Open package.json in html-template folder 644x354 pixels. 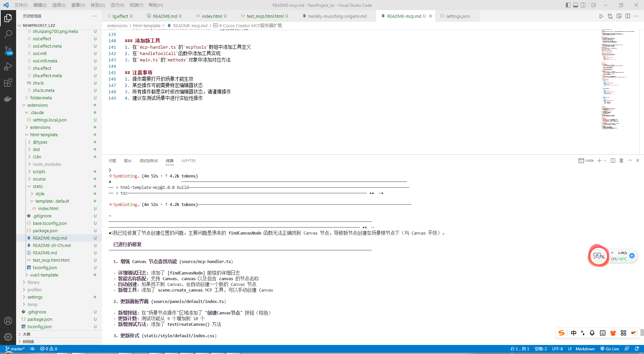pyautogui.click(x=45, y=231)
